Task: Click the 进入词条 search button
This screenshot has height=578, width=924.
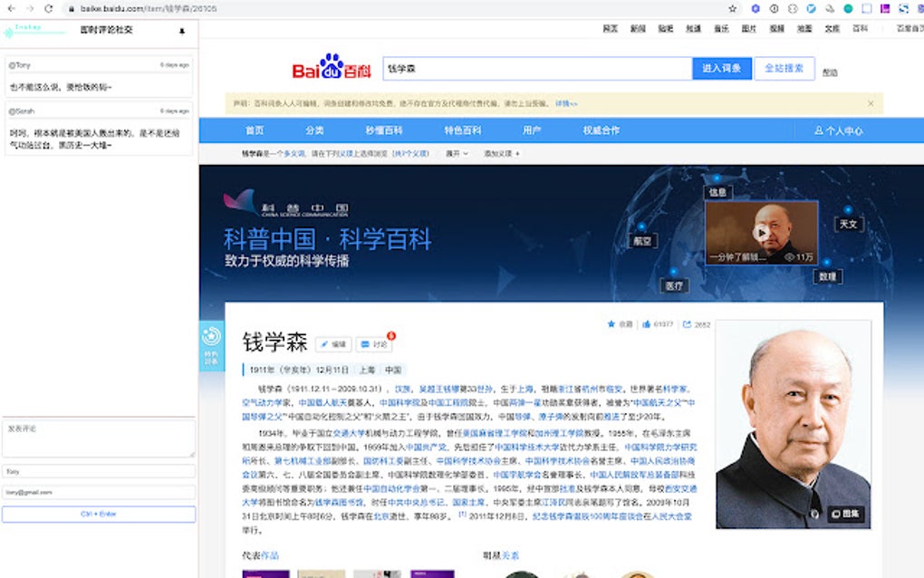Action: (x=722, y=68)
